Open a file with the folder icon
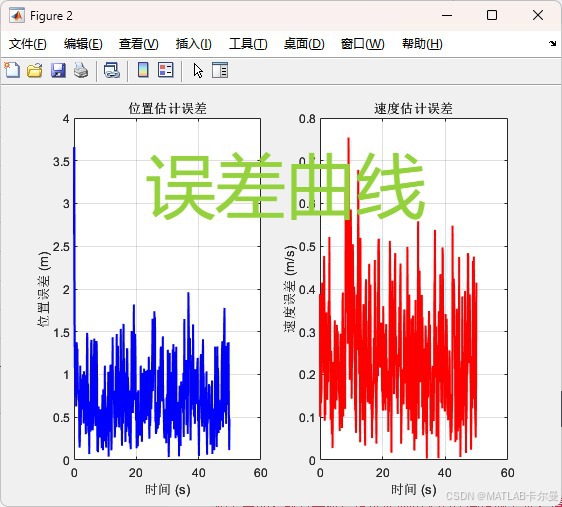The height and width of the screenshot is (507, 562). tap(35, 70)
